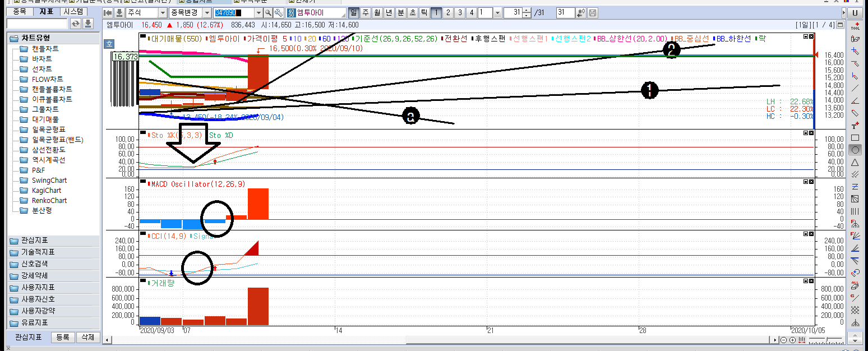This screenshot has height=351, width=868.
Task: Maximize the price chart pane icon
Action: point(806,36)
